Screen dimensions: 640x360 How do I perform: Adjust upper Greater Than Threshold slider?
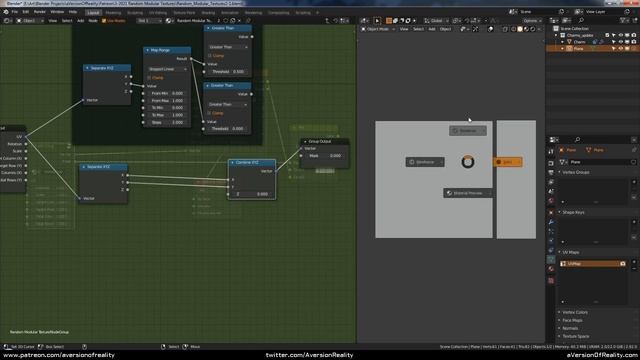click(228, 72)
